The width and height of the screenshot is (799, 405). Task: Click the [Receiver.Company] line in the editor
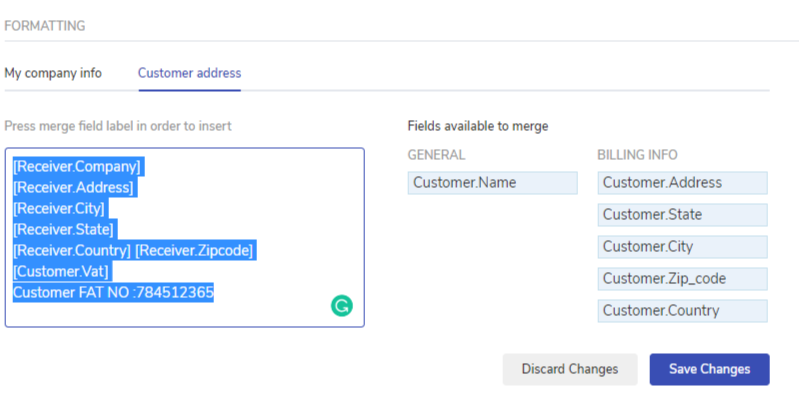click(x=77, y=166)
